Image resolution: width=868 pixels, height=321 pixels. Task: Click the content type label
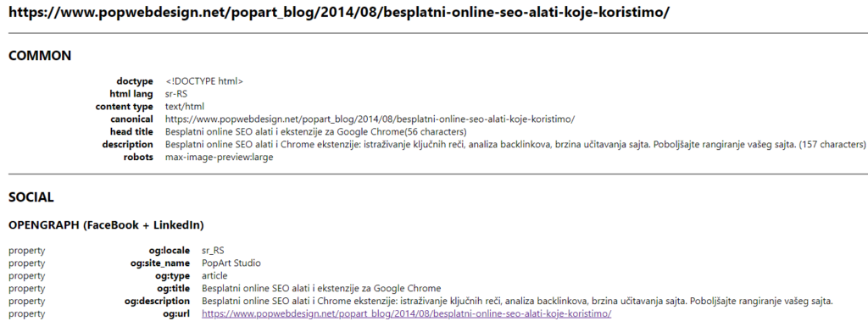coord(124,107)
